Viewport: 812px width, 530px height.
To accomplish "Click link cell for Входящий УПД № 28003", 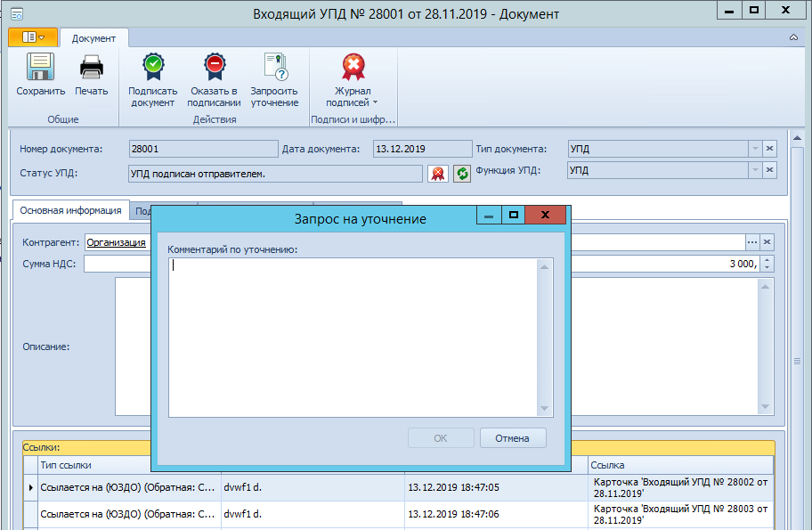I will pos(680,514).
